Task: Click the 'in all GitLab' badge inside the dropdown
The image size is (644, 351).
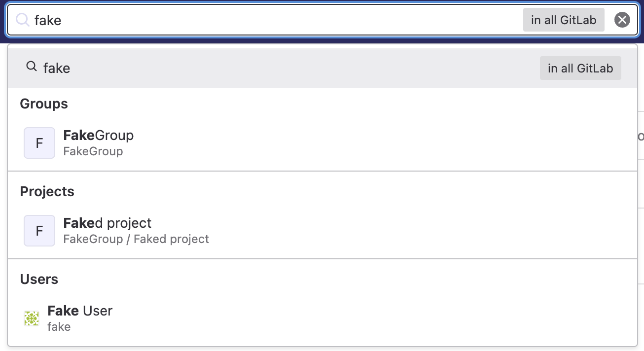Action: 580,68
